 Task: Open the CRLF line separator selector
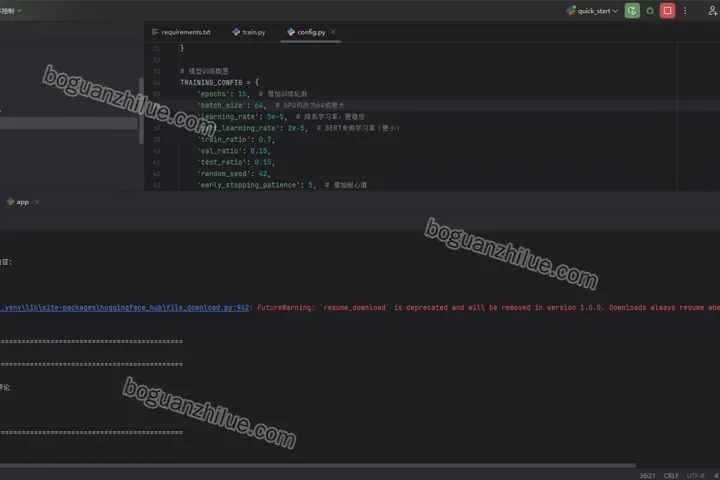point(670,475)
